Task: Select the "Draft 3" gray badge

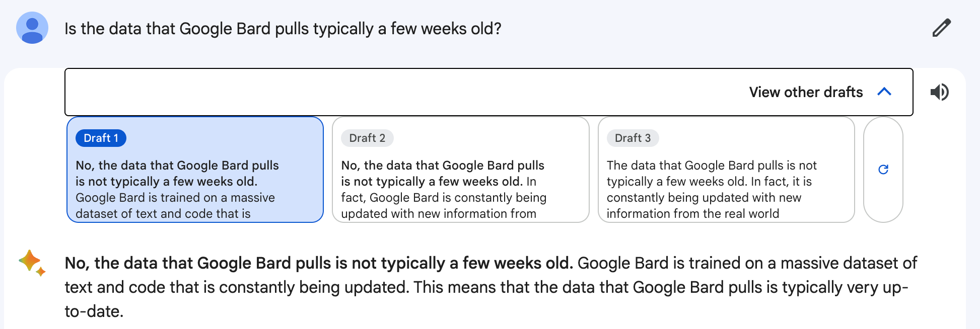Action: (x=633, y=138)
